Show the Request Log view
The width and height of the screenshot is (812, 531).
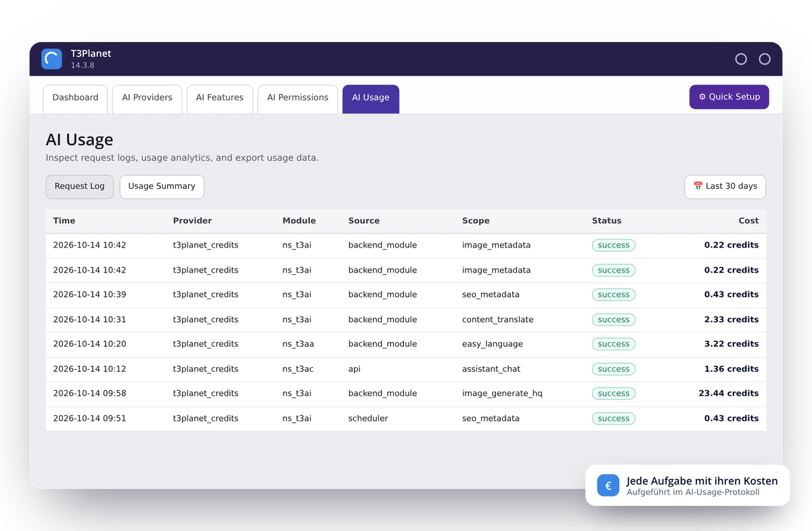tap(80, 187)
